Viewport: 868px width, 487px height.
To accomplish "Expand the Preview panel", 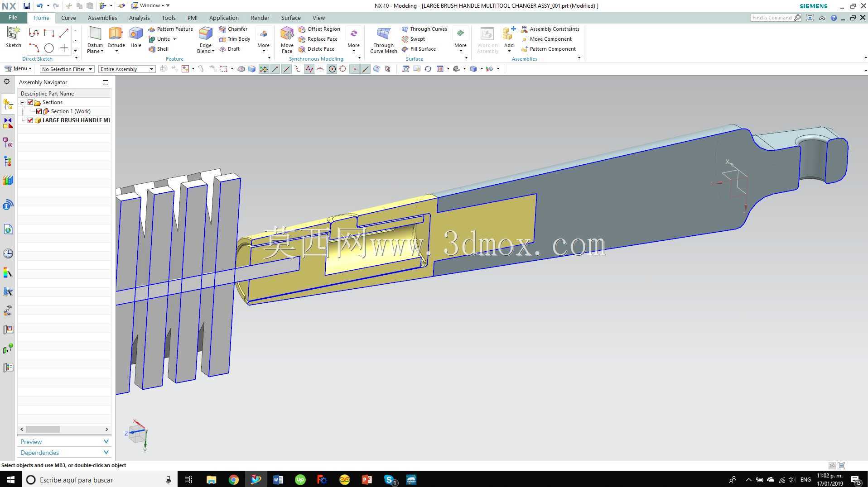I will point(64,442).
